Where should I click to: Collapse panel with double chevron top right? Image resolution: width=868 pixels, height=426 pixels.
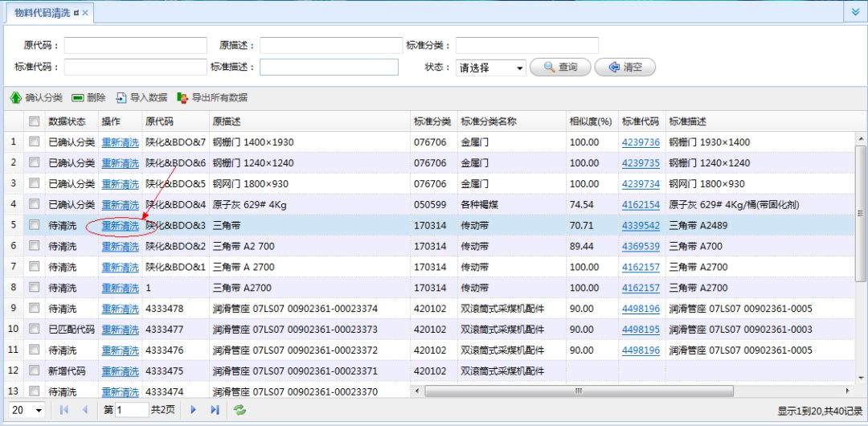point(855,11)
